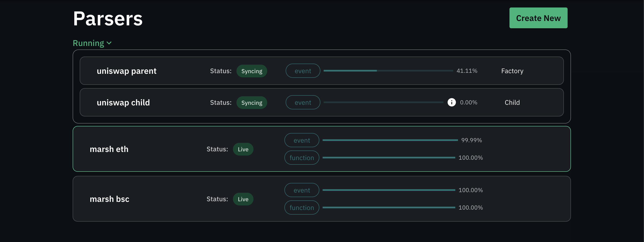
Task: Click uniswap parent 41.11% progress bar
Action: tap(388, 71)
